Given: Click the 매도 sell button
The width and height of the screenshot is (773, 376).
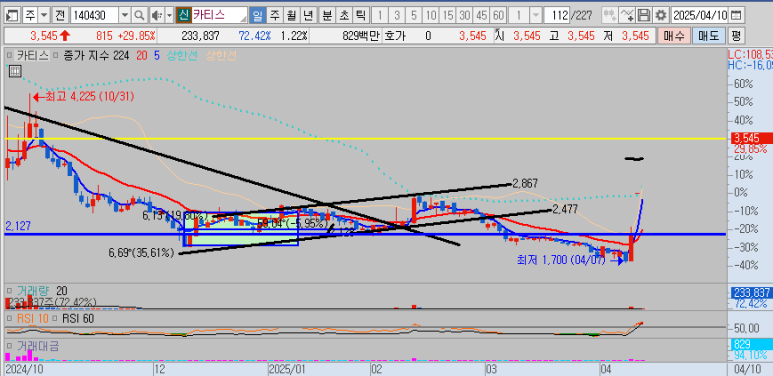Looking at the screenshot, I should click(709, 36).
